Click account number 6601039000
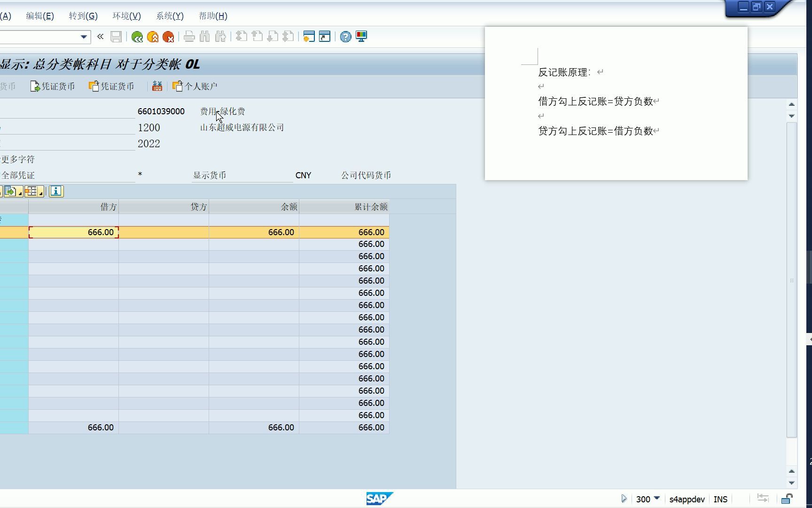This screenshot has width=812, height=508. pos(161,111)
